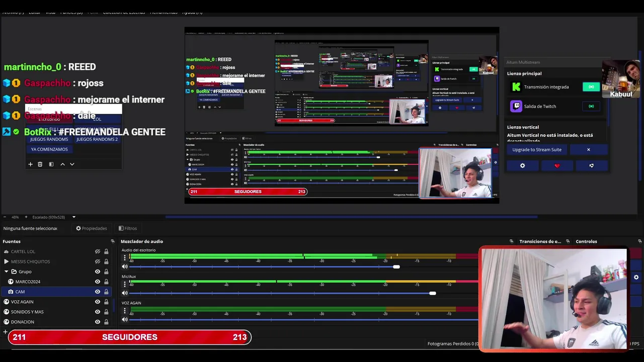Add a new scene in the Escenas dock
This screenshot has width=644, height=362.
click(30, 164)
